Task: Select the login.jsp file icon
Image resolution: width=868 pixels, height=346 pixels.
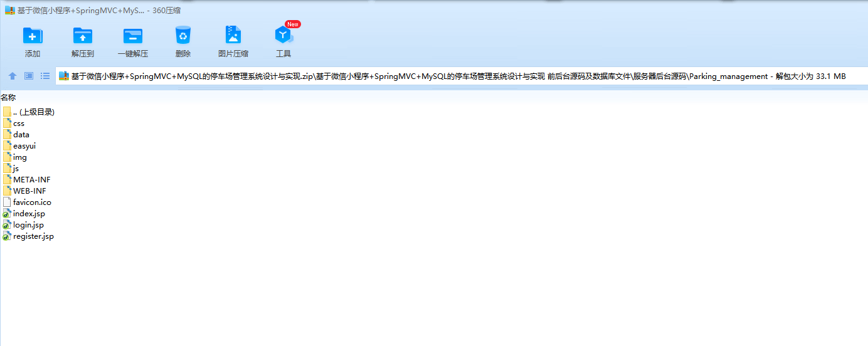Action: point(7,224)
